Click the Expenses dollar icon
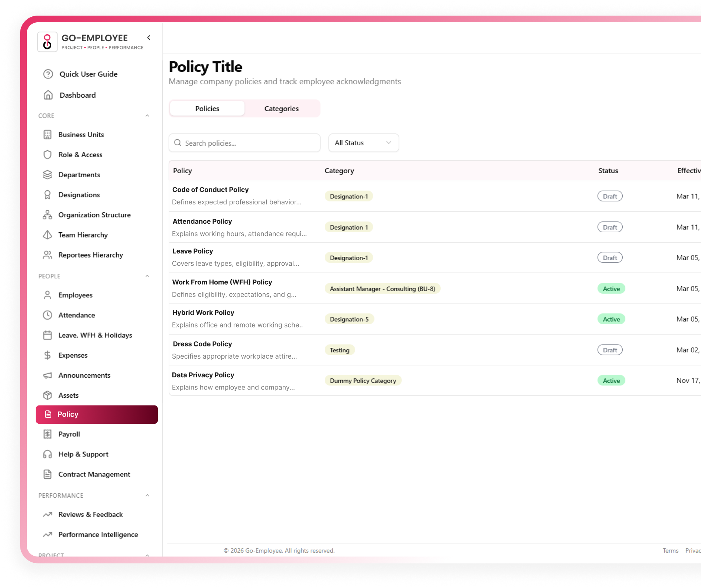The width and height of the screenshot is (701, 588). pyautogui.click(x=48, y=355)
